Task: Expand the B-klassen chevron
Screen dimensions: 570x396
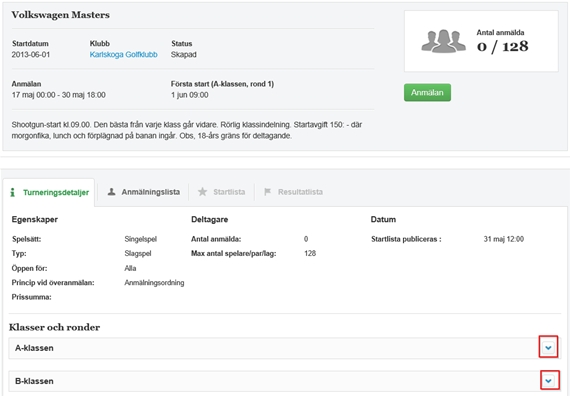Action: pyautogui.click(x=548, y=381)
